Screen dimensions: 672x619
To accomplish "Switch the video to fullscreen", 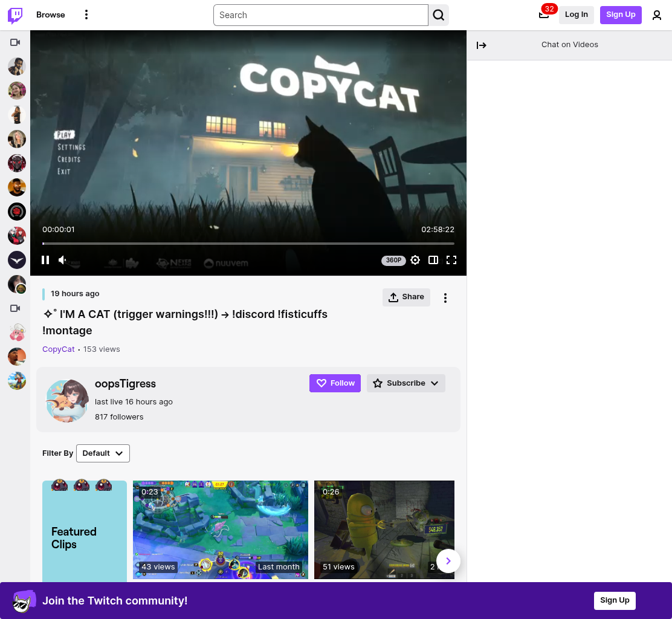I will pyautogui.click(x=451, y=260).
